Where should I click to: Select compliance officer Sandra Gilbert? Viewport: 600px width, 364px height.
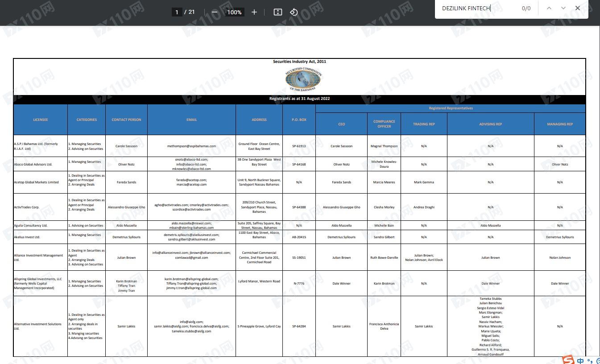pyautogui.click(x=384, y=237)
